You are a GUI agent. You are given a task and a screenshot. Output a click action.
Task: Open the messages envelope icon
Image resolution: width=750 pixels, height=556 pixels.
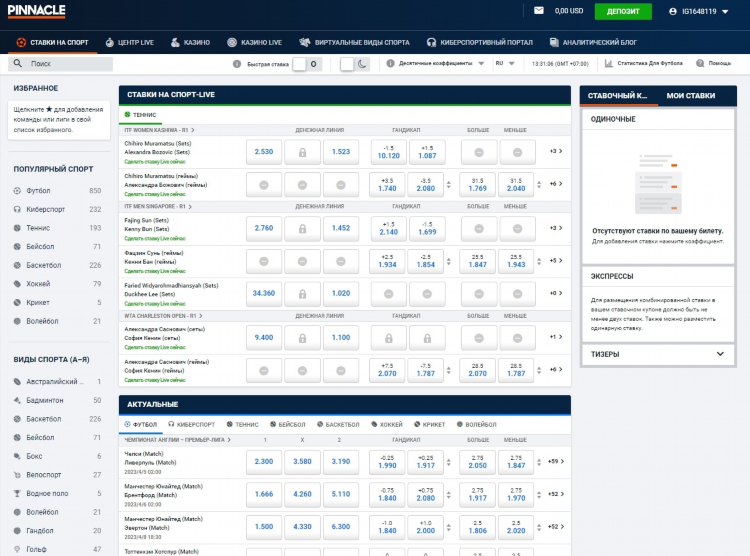[539, 11]
